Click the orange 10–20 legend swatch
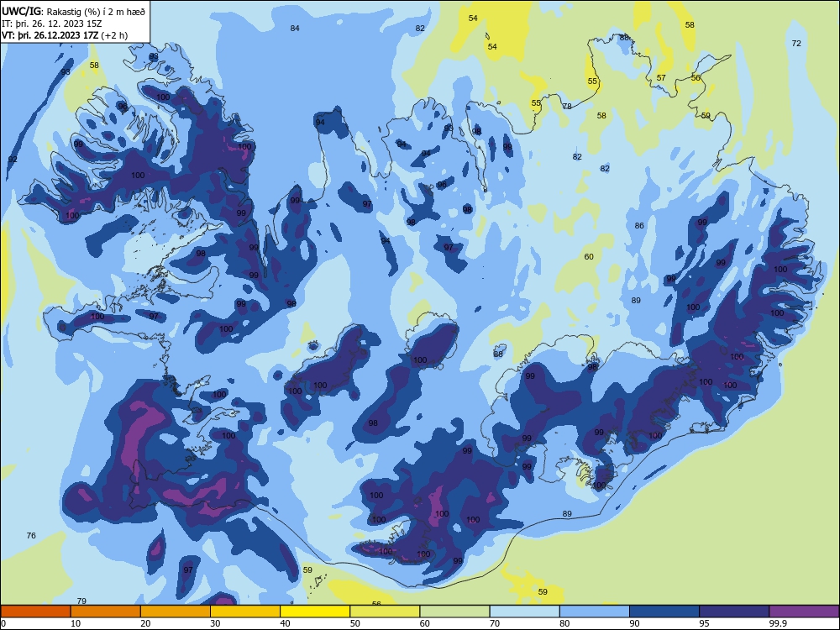This screenshot has width=840, height=630. tap(106, 612)
